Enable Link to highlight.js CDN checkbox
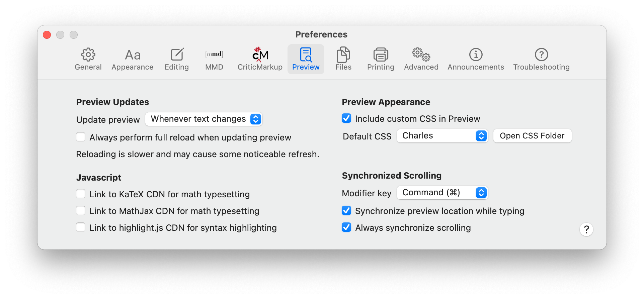The image size is (644, 299). [x=81, y=227]
